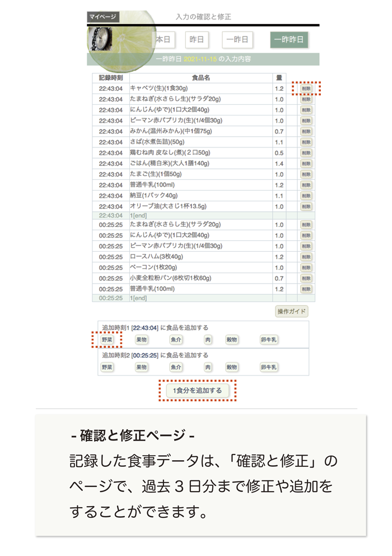Image resolution: width=392 pixels, height=556 pixels.
Task: Delete the キャベツ(生) entry
Action: tap(306, 89)
